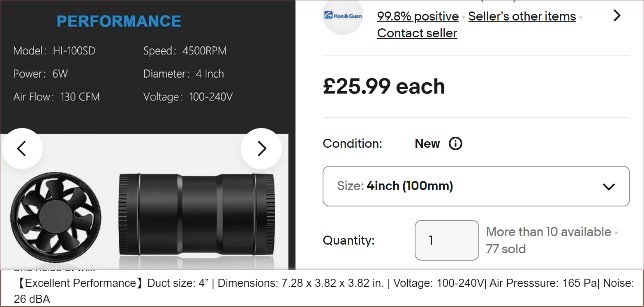Click the £25.99 each price
The height and width of the screenshot is (307, 644).
(x=384, y=87)
